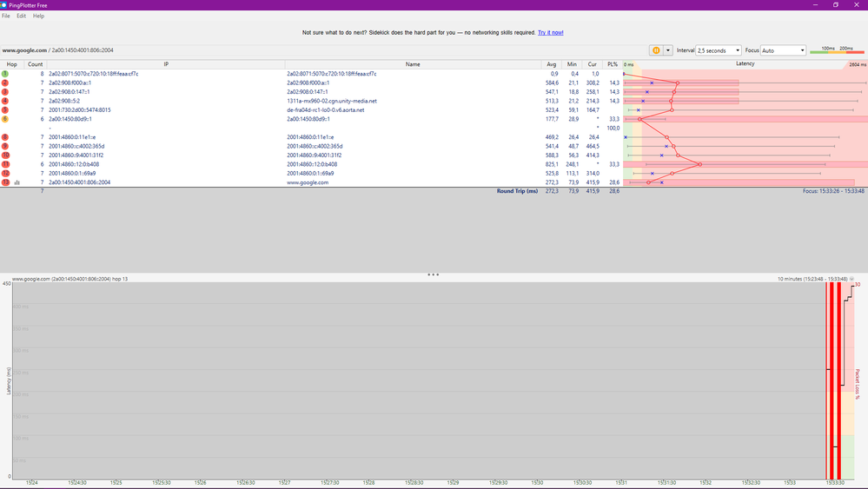Select IP '2001:4860::12:0:b408' in hop 11
The image size is (868, 489).
click(74, 164)
